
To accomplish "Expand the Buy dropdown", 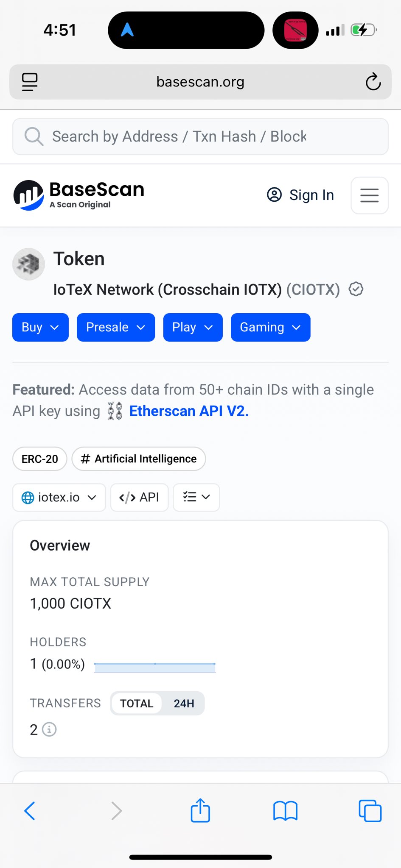I will click(x=40, y=327).
